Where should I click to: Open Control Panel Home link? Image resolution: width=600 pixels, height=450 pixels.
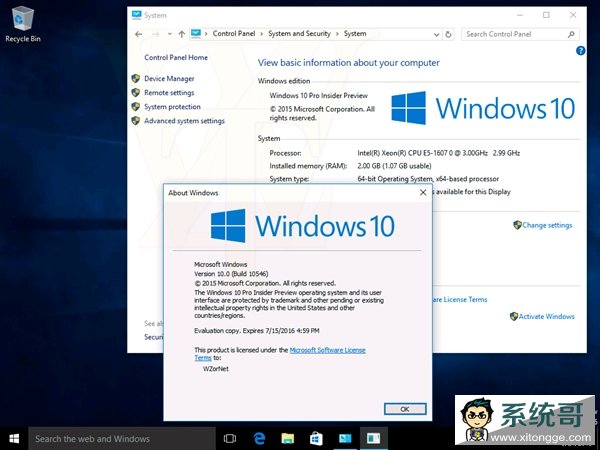coord(176,57)
